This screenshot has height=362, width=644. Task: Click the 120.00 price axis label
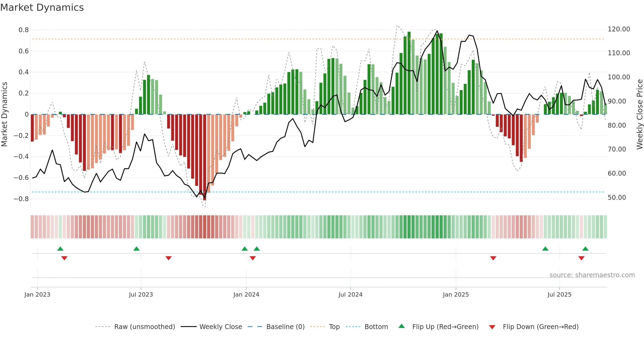(x=619, y=29)
